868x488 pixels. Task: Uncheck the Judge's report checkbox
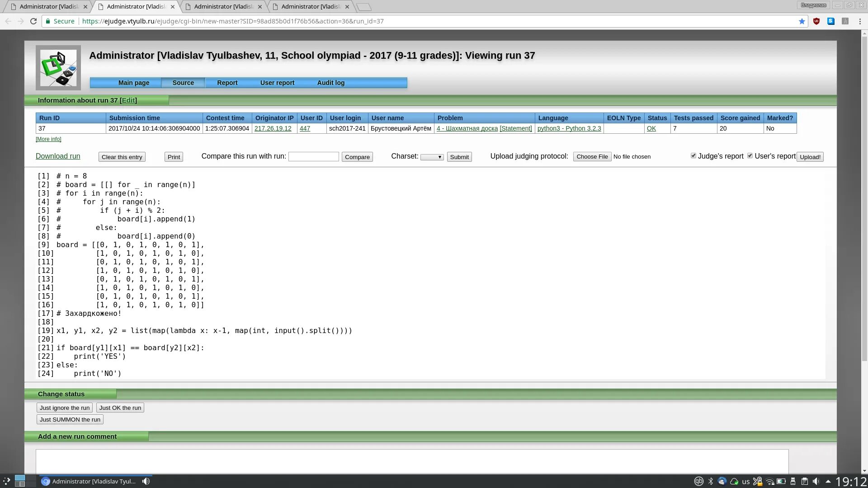[693, 155]
